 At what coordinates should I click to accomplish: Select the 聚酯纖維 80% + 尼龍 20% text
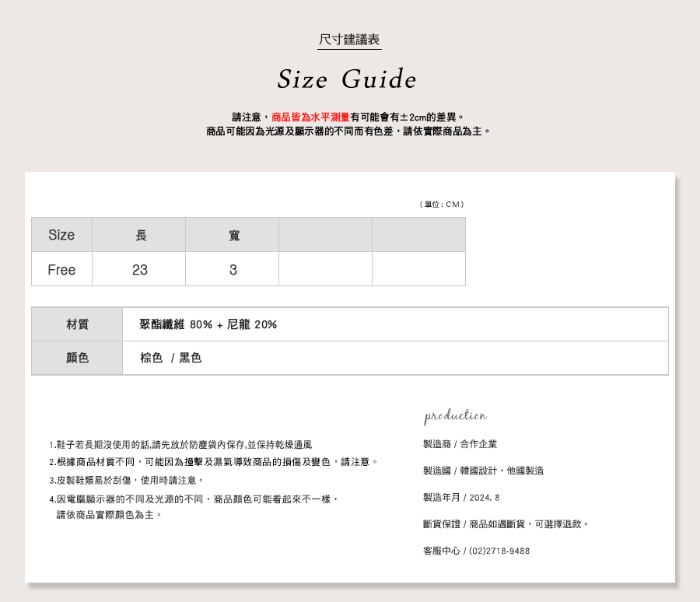click(208, 324)
